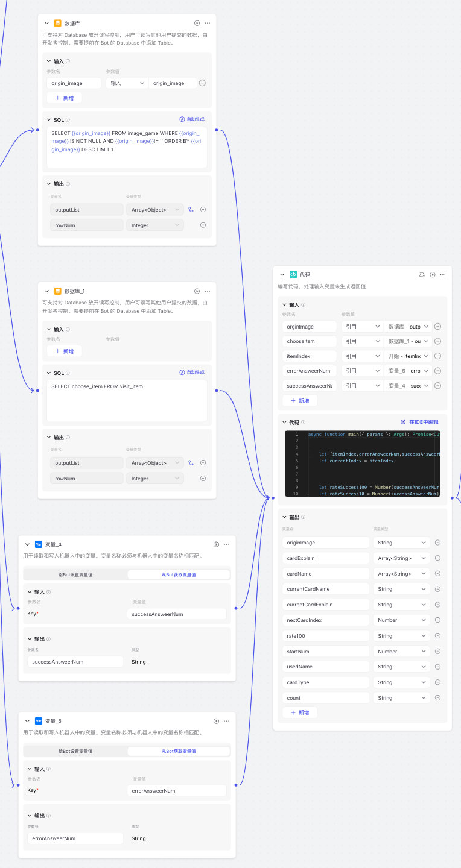The image size is (461, 868).
Task: Click 自动生成 in 数据库_1 SQL section
Action: coord(192,373)
